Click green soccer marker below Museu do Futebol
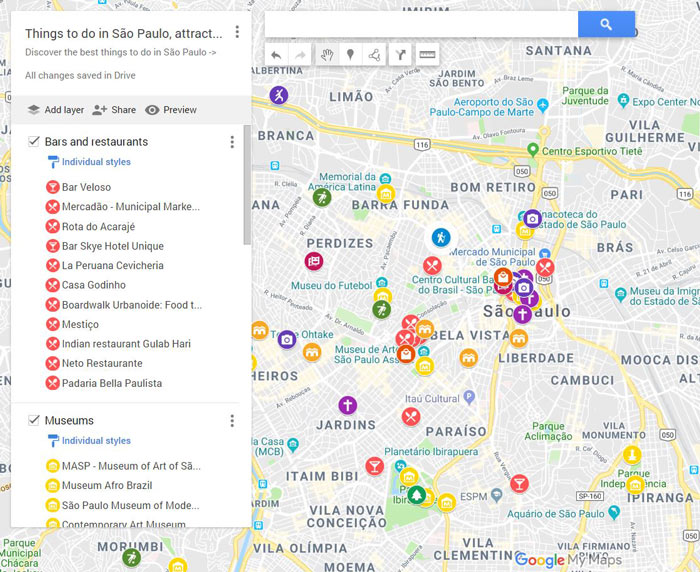This screenshot has width=700, height=572. point(382,309)
